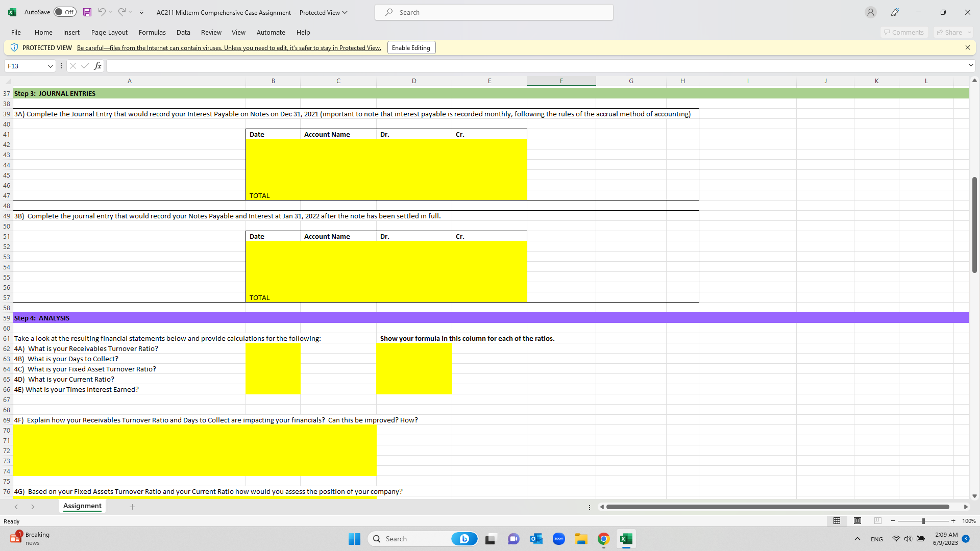Click the Enter checkmark in formula bar

85,66
